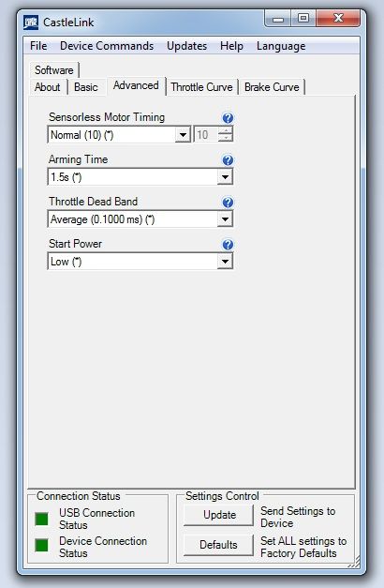
Task: Switch to the Brake Curve tab
Action: coord(272,87)
